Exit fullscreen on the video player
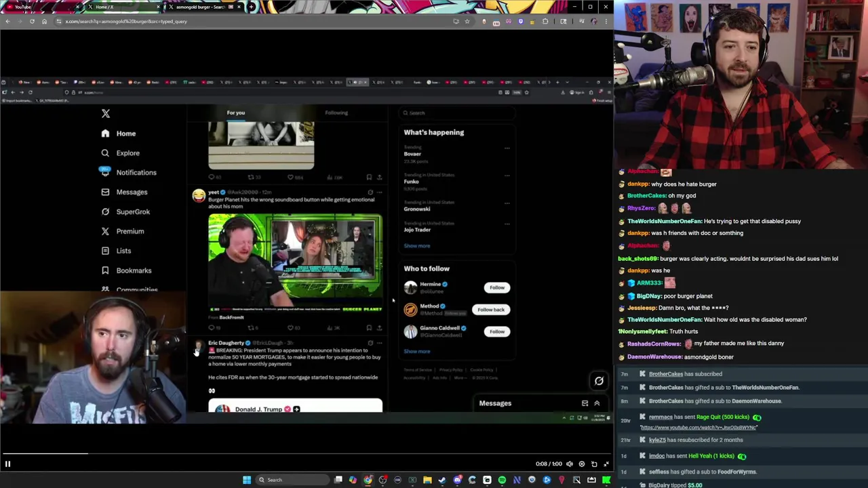The width and height of the screenshot is (868, 488). coord(606,464)
